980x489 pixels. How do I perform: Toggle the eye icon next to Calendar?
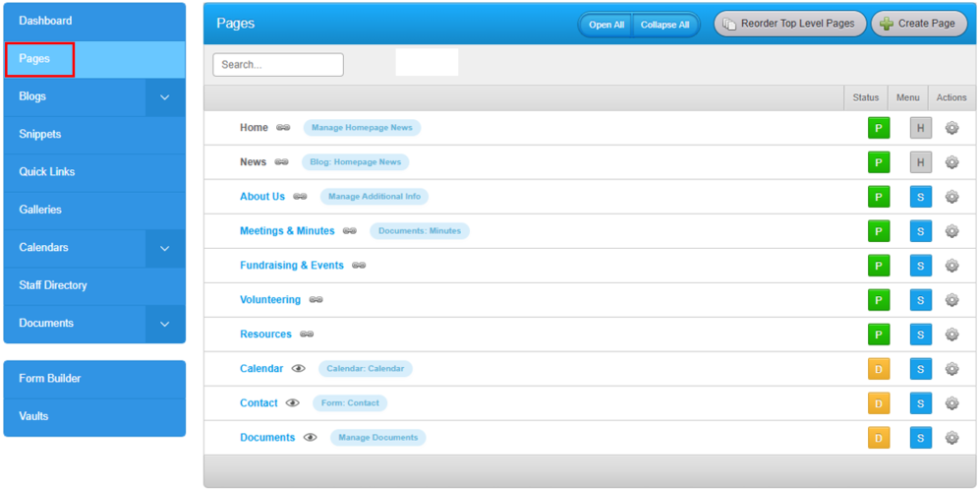pyautogui.click(x=299, y=368)
